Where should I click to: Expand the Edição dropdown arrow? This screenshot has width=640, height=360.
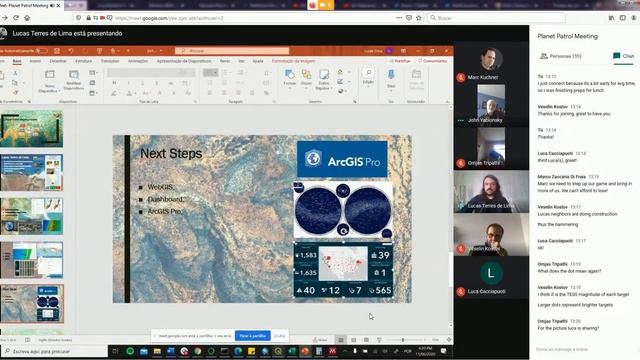[368, 87]
